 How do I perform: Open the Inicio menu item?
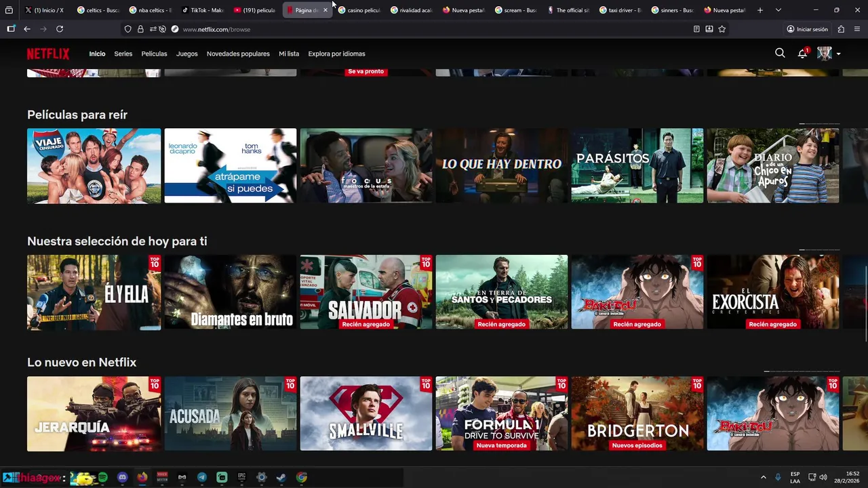click(x=97, y=54)
